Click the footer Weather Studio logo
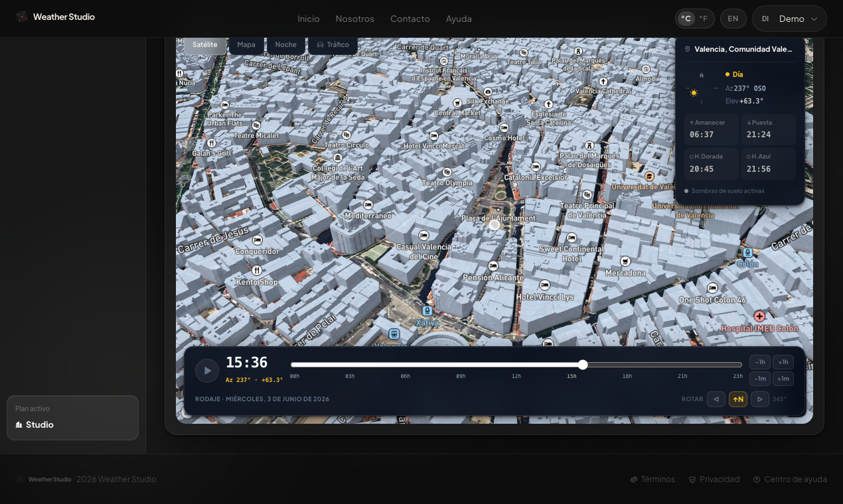 44,479
